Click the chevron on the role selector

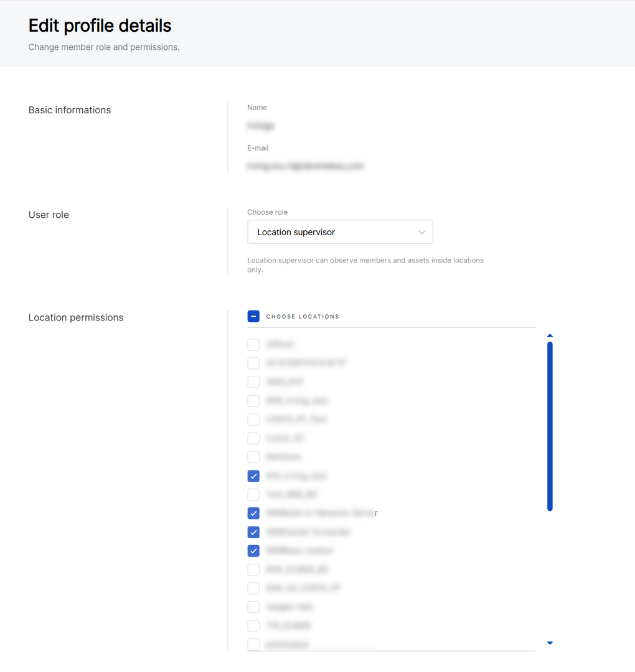[423, 231]
